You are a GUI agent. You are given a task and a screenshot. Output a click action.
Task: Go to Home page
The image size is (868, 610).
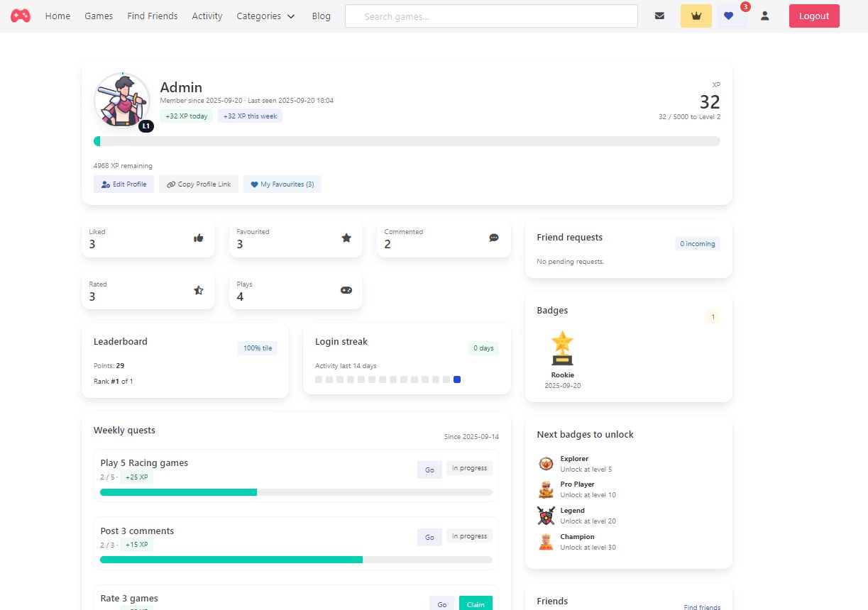point(57,16)
